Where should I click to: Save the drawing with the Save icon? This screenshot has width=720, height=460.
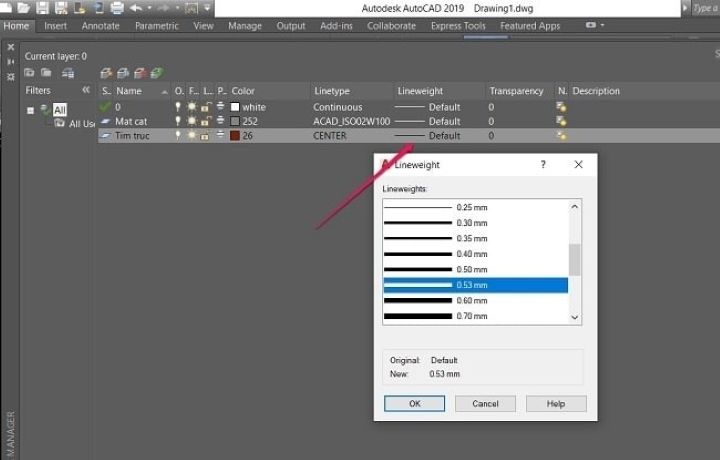tap(42, 7)
